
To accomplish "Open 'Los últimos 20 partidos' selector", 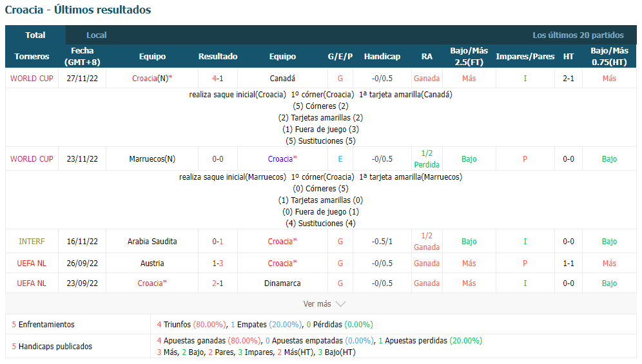I will click(x=578, y=35).
